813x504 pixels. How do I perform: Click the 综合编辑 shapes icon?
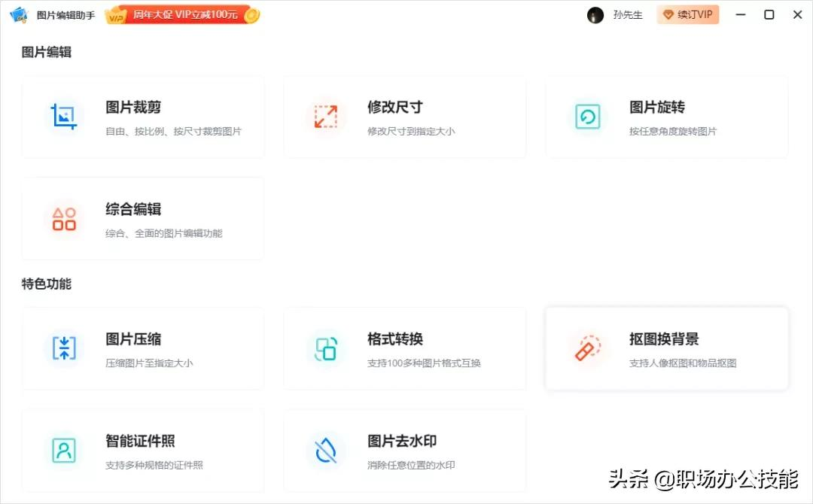coord(64,219)
